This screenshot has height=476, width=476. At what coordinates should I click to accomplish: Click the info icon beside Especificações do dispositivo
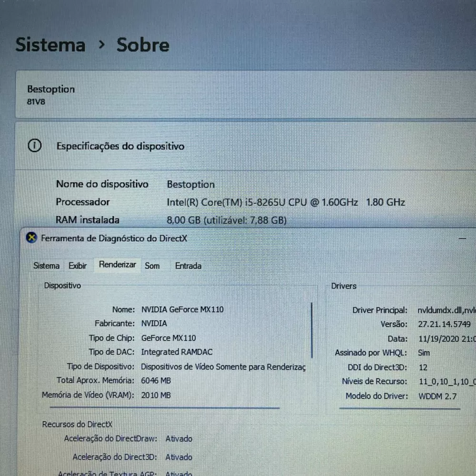35,146
